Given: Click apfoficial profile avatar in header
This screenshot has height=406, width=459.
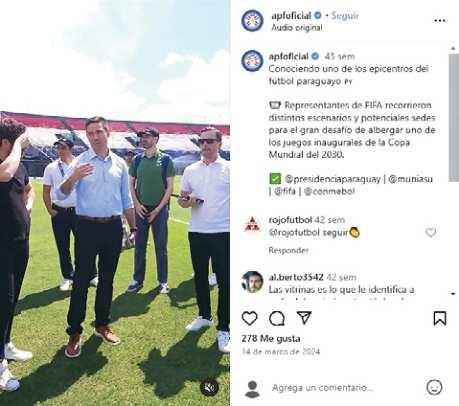Looking at the screenshot, I should [x=252, y=21].
